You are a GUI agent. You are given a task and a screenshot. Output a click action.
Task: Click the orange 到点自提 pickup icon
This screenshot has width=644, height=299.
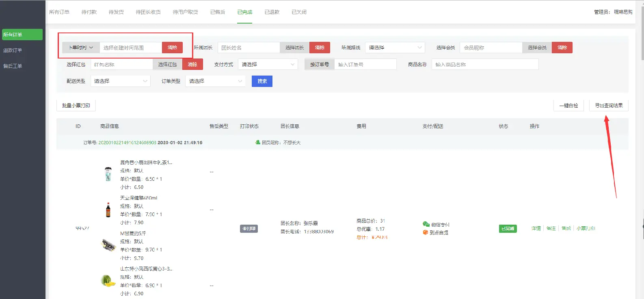(426, 232)
